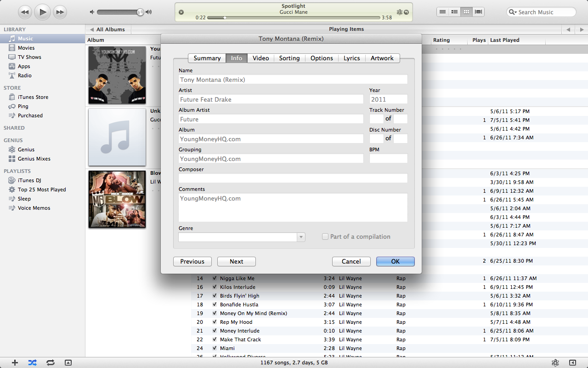Toggle Part of a compilation checkbox
588x368 pixels.
click(325, 236)
